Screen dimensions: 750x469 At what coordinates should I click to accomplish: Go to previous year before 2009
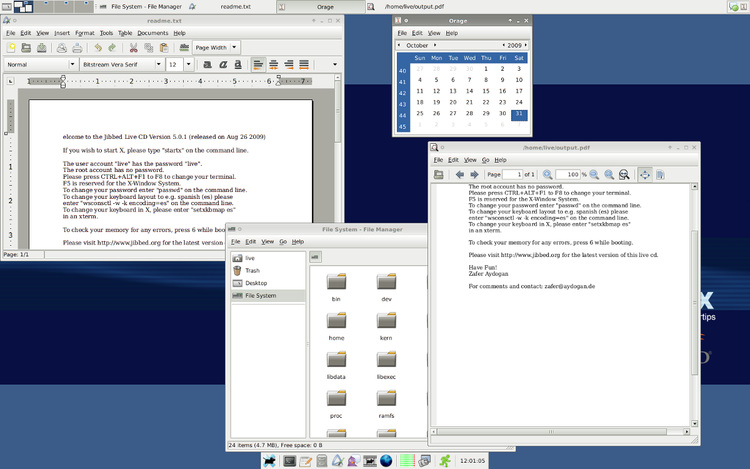point(503,45)
